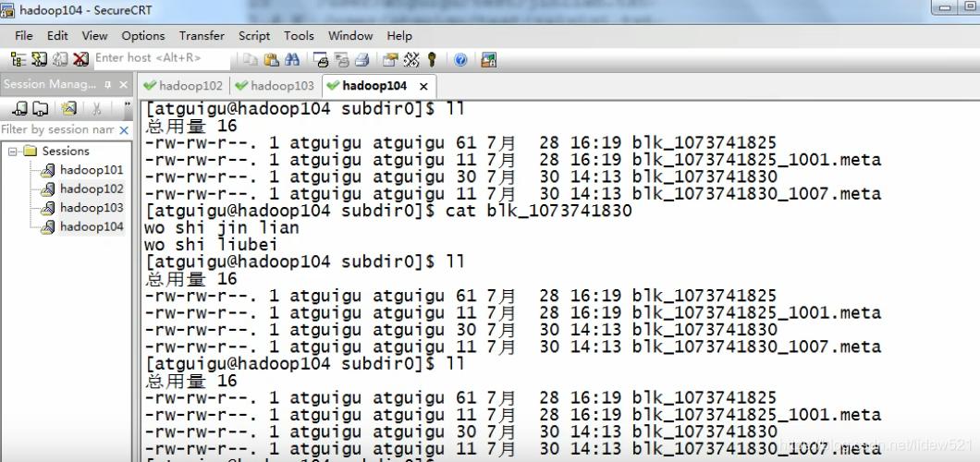Viewport: 980px width, 462px height.
Task: Click the Session Manager toolbar picture icon
Action: (68, 109)
